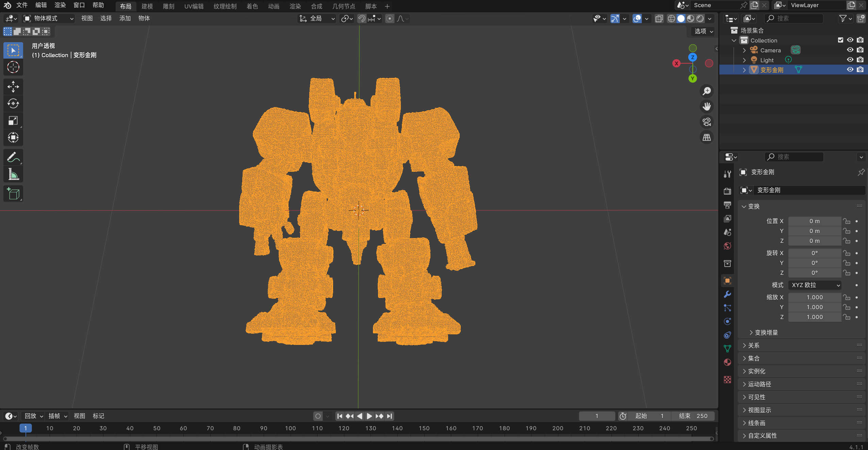Image resolution: width=868 pixels, height=450 pixels.
Task: Switch to the 雕刻 workspace tab
Action: click(168, 6)
